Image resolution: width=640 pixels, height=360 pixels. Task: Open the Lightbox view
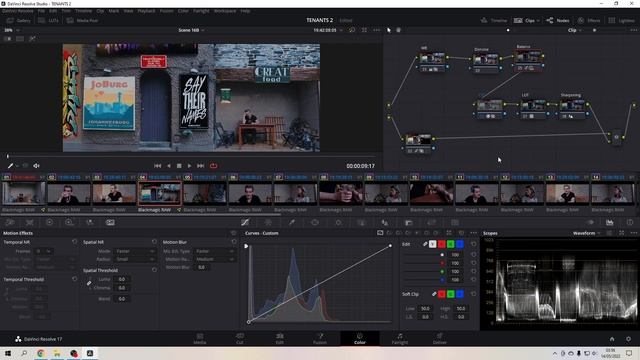click(x=621, y=20)
